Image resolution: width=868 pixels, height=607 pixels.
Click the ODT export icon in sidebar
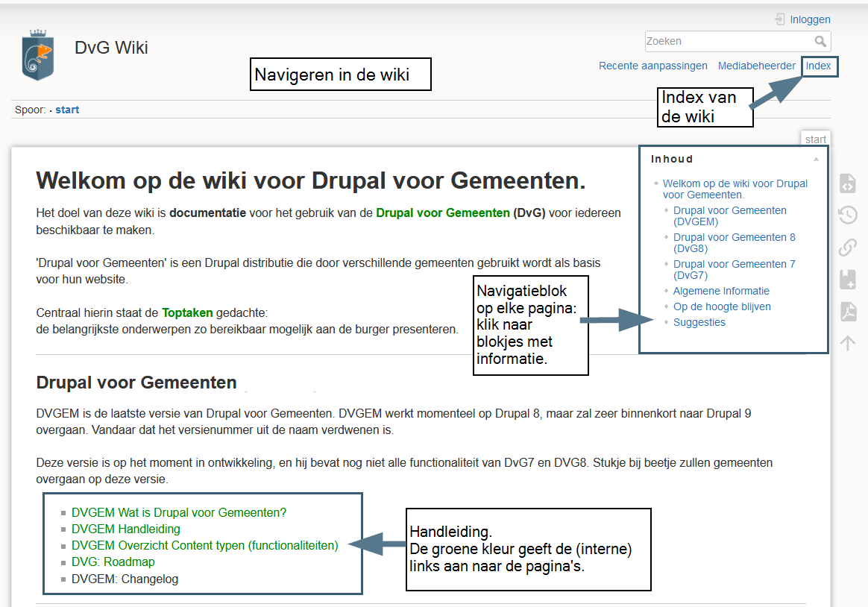tap(847, 280)
